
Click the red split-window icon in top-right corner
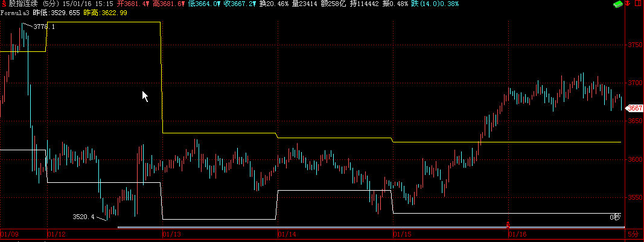pos(637,4)
